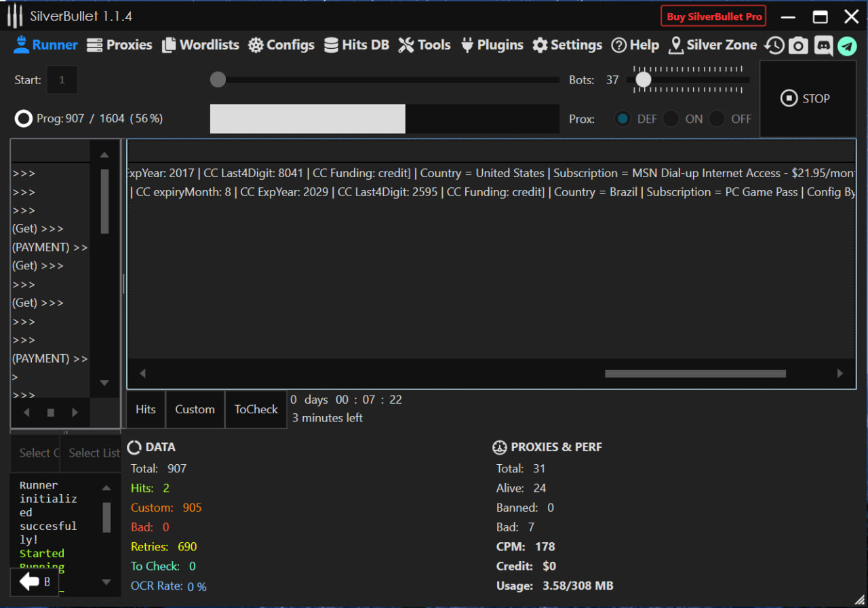Open the Hits DB section
Screen dimensions: 868x608
pos(356,45)
